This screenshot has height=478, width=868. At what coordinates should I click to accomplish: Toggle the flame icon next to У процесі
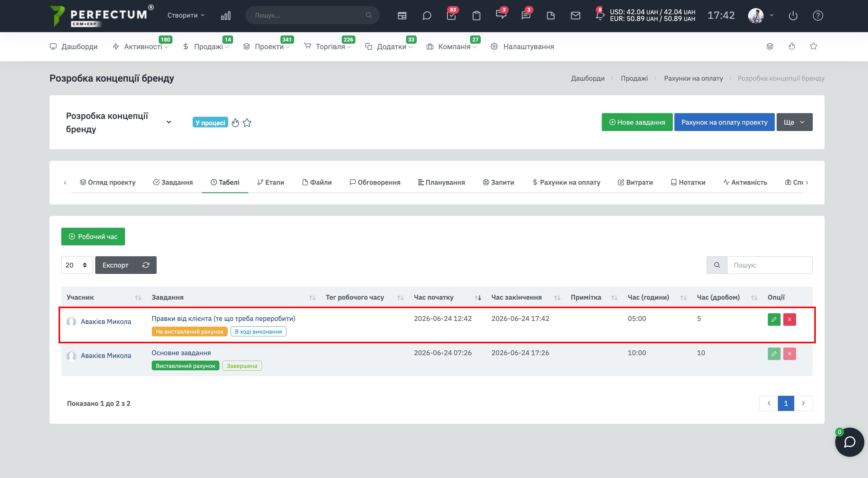(235, 123)
